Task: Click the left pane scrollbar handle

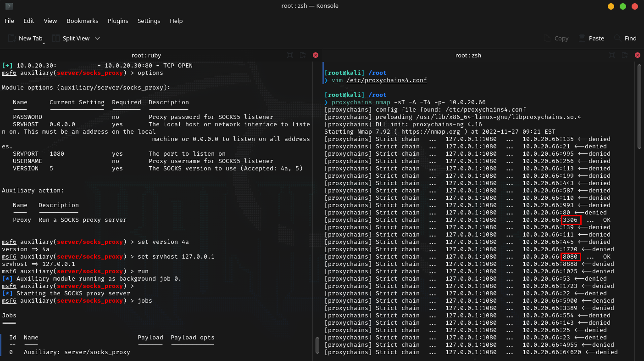Action: coord(317,345)
